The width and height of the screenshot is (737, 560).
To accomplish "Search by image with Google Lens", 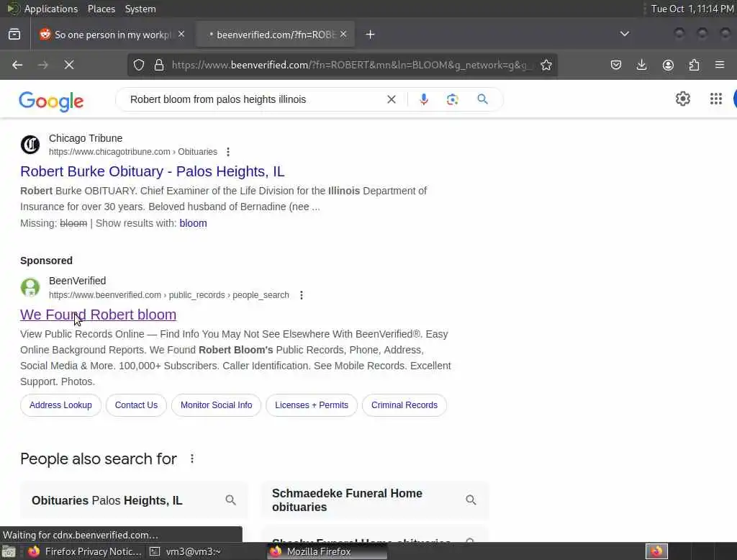I will tap(452, 99).
